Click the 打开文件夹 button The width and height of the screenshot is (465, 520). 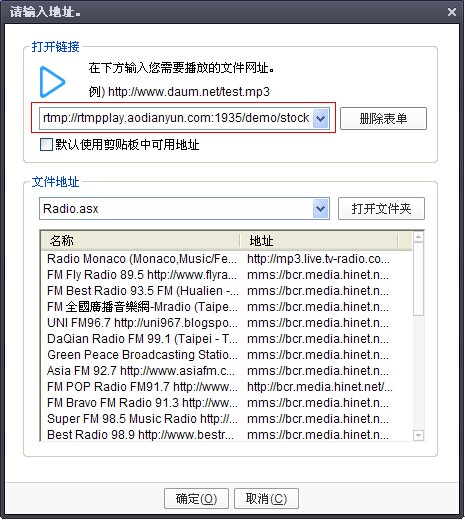click(x=381, y=209)
